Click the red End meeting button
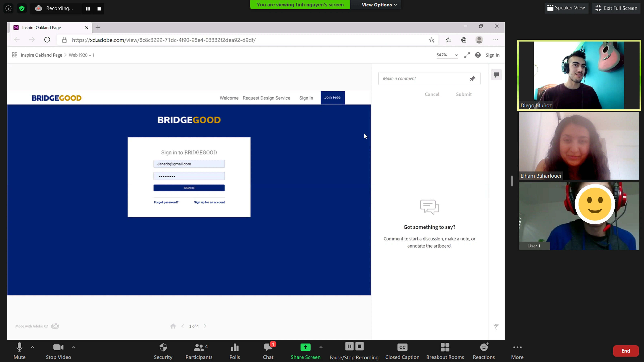 coord(626,351)
